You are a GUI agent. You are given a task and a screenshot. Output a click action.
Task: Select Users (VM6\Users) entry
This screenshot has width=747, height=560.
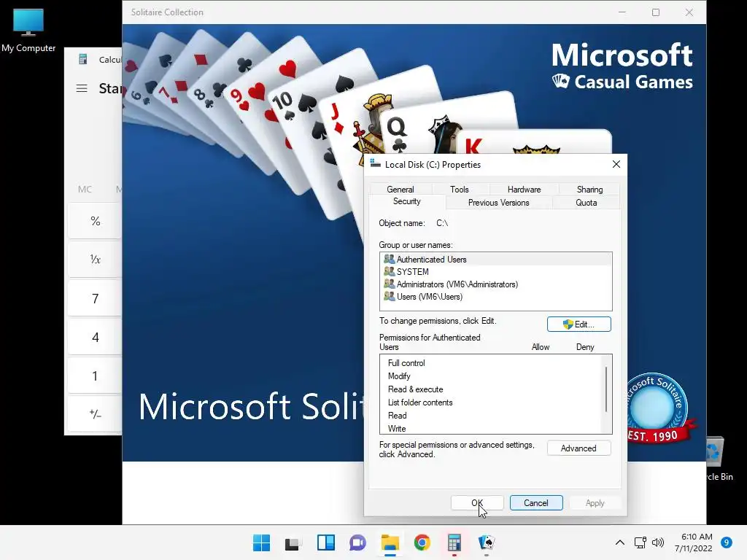click(x=495, y=297)
